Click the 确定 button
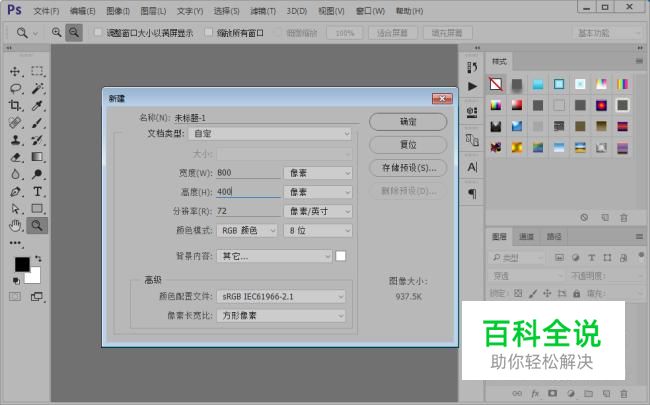650x405 pixels. (408, 122)
